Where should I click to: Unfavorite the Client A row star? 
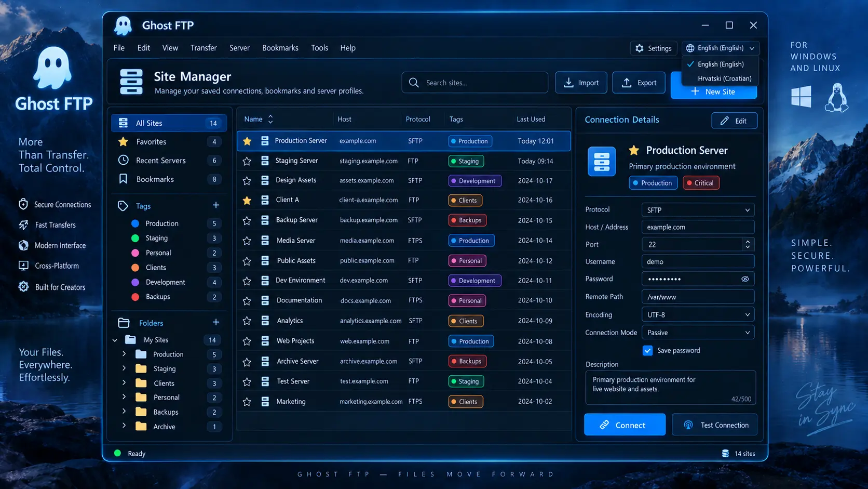[x=247, y=201]
